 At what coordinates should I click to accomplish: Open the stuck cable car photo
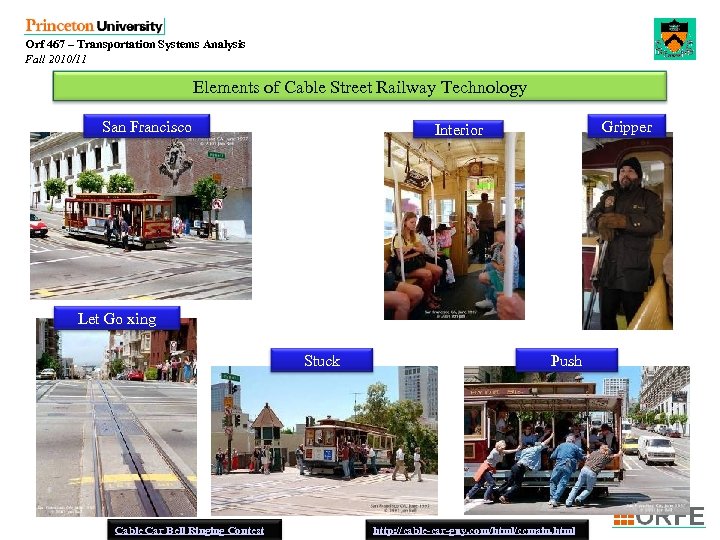324,443
